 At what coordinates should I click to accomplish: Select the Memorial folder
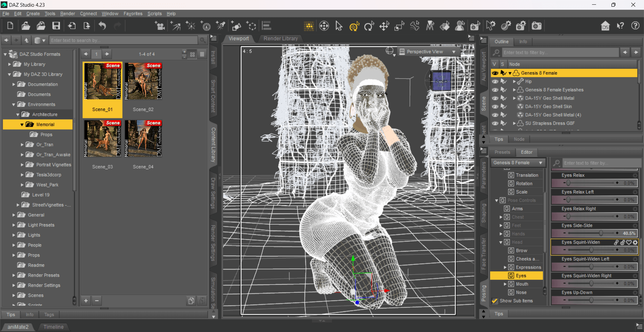click(x=38, y=125)
